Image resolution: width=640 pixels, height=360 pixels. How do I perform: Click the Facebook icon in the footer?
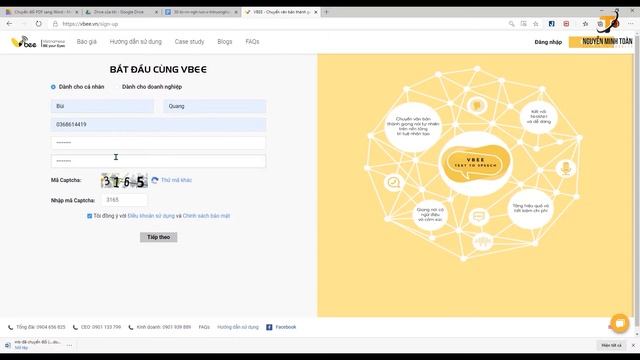269,327
